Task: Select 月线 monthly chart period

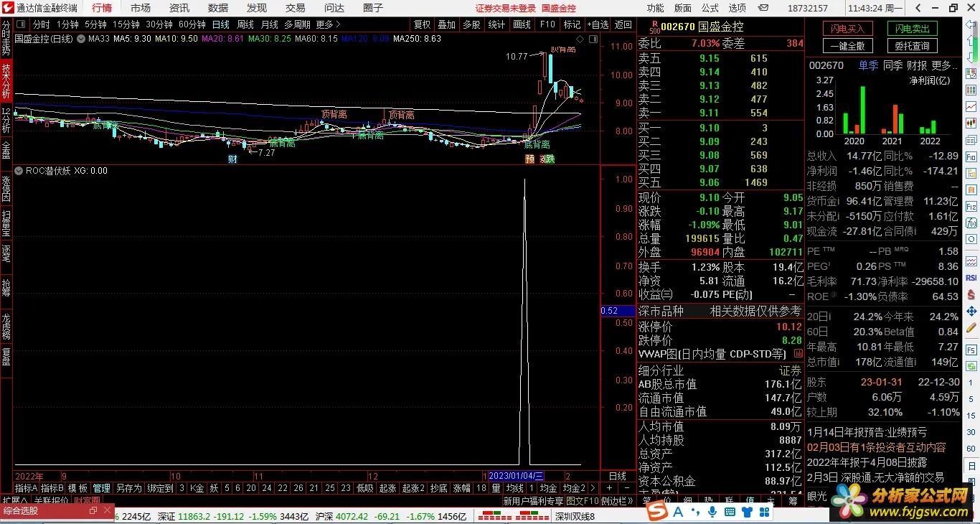Action: tap(269, 24)
